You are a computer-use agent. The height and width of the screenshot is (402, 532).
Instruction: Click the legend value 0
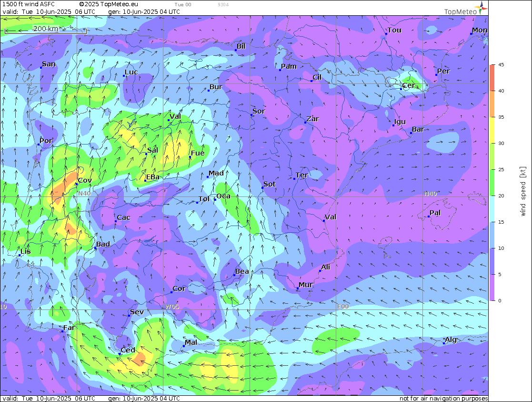(500, 301)
